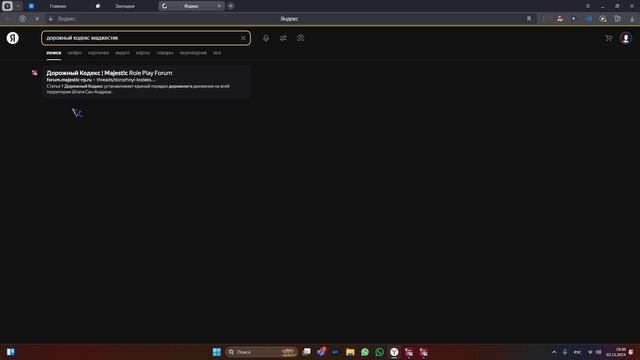The width and height of the screenshot is (640, 360).
Task: Open the browser menu hamburger icon
Action: 588,6
